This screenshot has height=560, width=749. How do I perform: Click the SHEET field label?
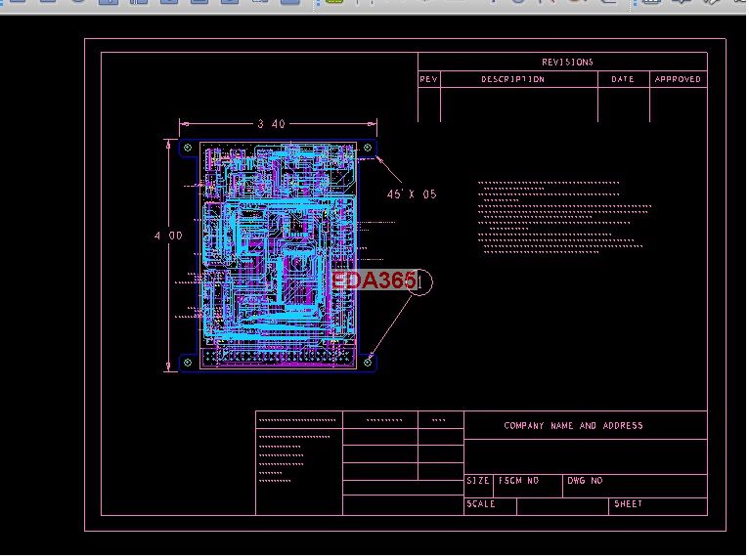point(628,503)
